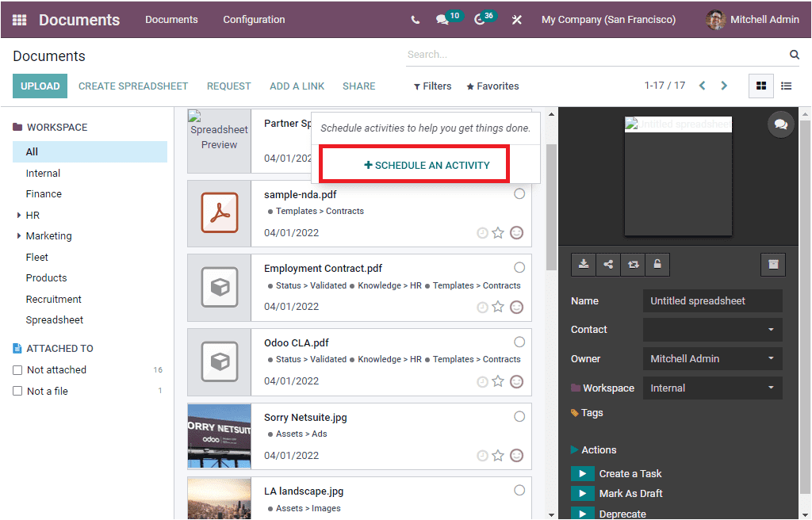Select sample-nda.pdf with its circle selector
The image size is (812, 520).
(519, 193)
